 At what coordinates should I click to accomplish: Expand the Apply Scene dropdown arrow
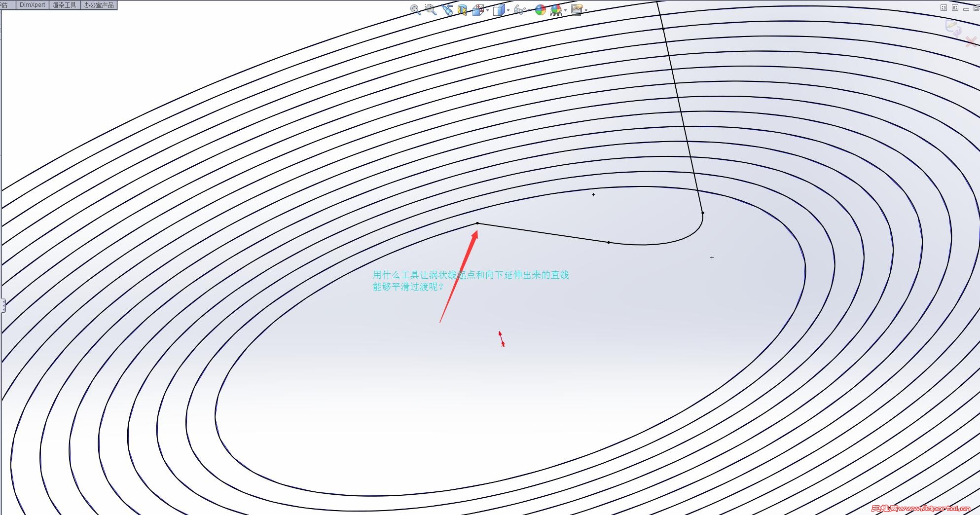coord(565,10)
